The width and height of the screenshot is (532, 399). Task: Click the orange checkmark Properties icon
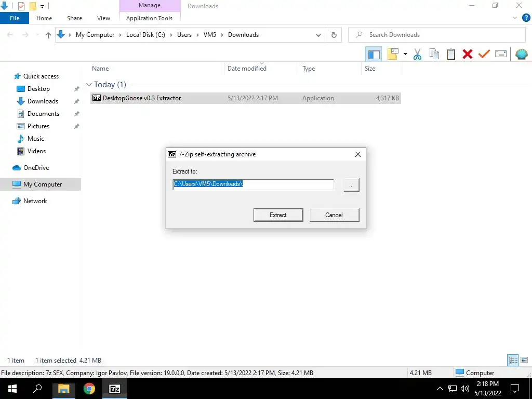(484, 54)
